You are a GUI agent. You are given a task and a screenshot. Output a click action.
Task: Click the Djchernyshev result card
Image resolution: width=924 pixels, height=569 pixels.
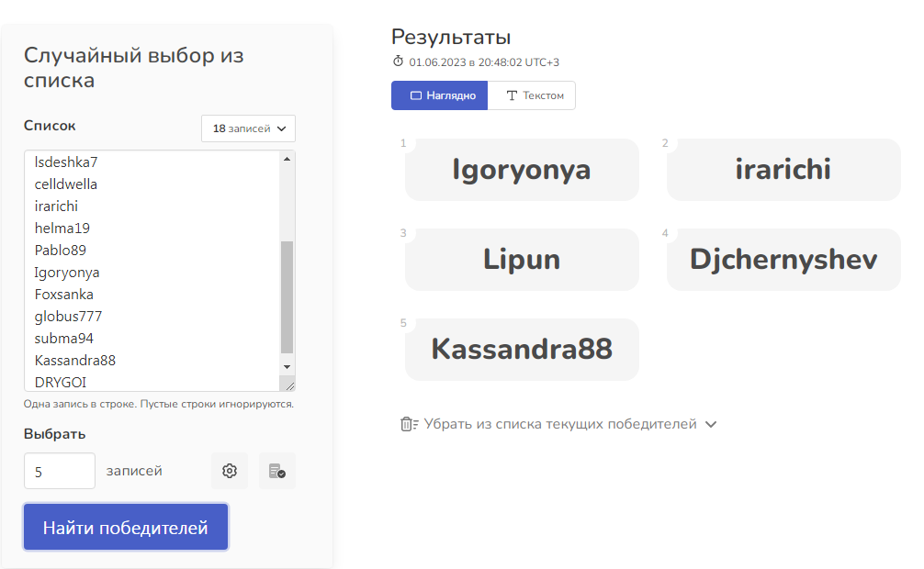pos(783,260)
